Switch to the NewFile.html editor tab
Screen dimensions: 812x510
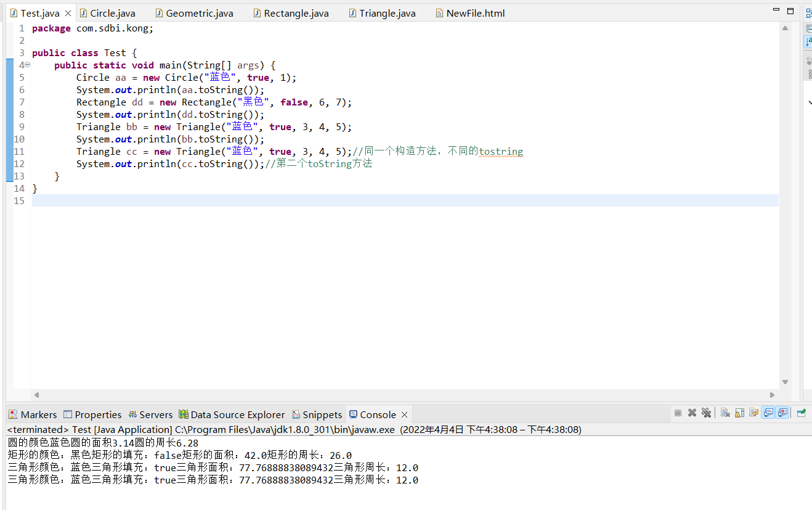pos(469,13)
